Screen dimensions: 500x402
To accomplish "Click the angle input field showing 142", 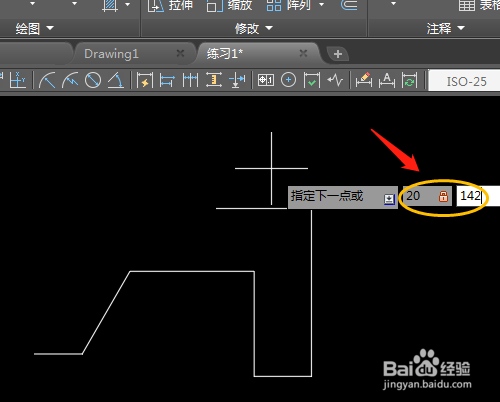I will (x=478, y=196).
